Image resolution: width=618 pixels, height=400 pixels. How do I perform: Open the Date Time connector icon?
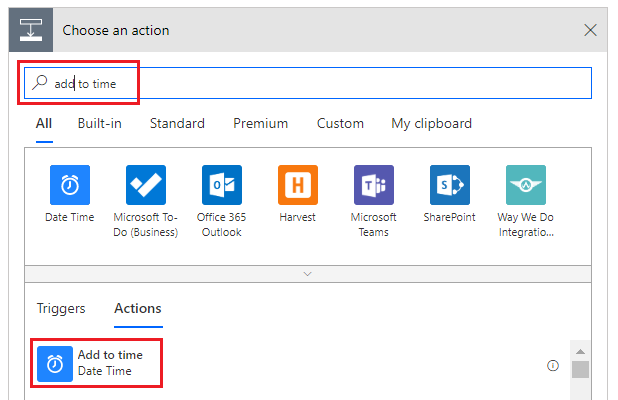coord(70,185)
